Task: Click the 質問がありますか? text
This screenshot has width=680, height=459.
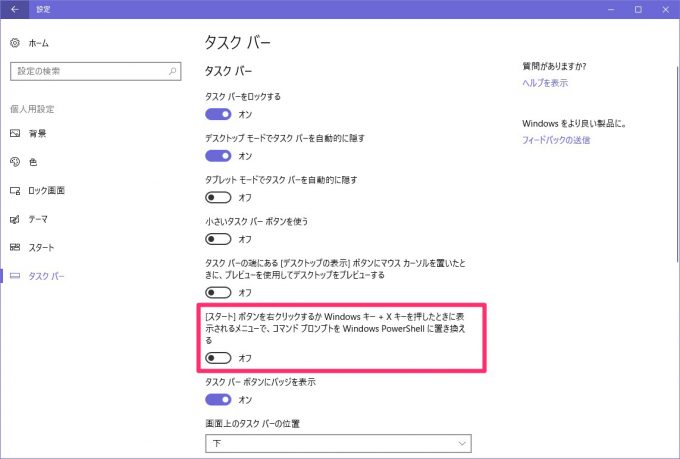Action: click(x=554, y=66)
